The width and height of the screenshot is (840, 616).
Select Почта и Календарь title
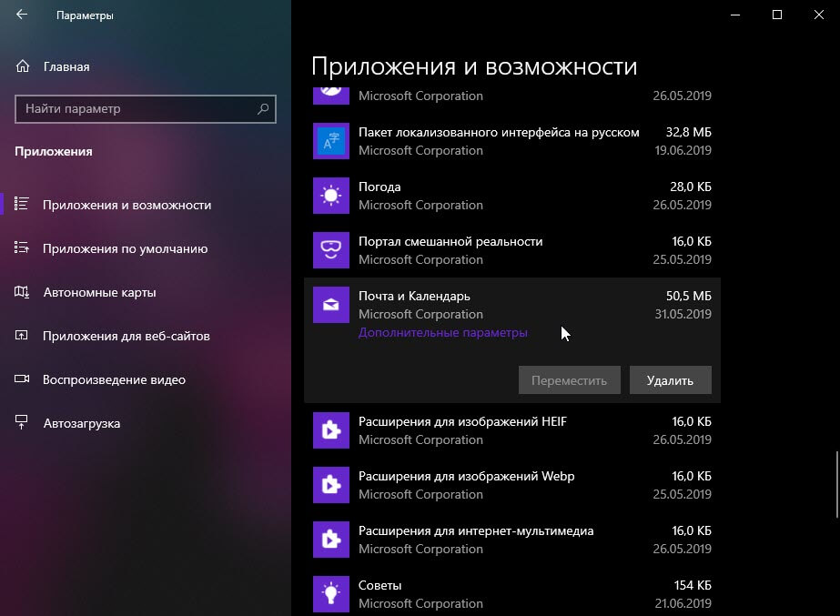point(414,297)
